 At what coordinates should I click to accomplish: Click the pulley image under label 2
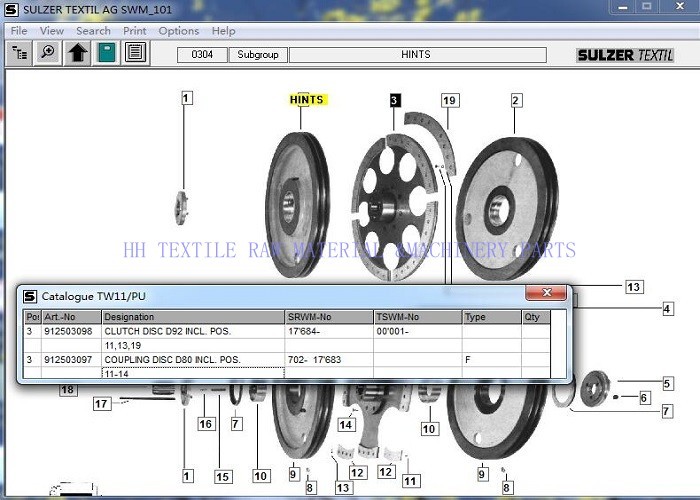tap(508, 210)
